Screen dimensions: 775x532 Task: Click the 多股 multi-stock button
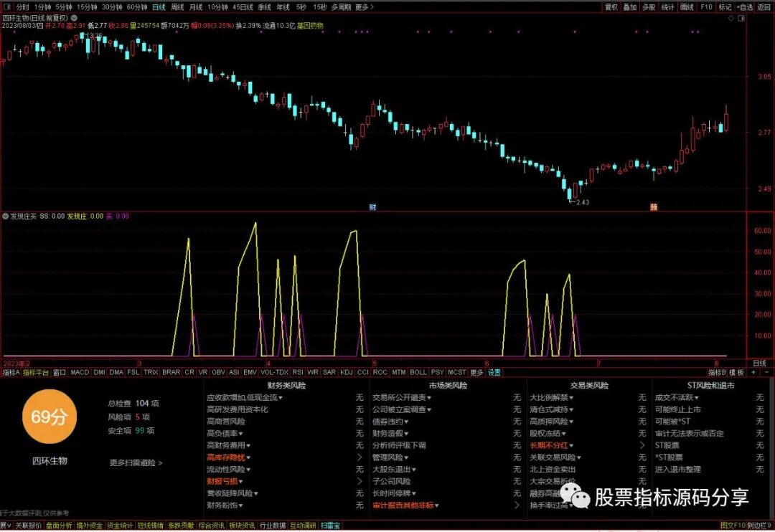coord(649,7)
